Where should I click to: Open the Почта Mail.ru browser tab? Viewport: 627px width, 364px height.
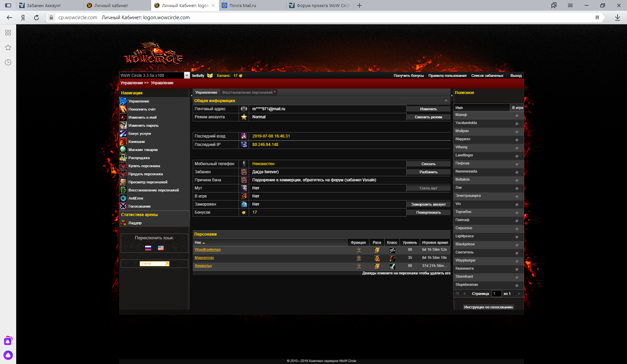pos(252,5)
